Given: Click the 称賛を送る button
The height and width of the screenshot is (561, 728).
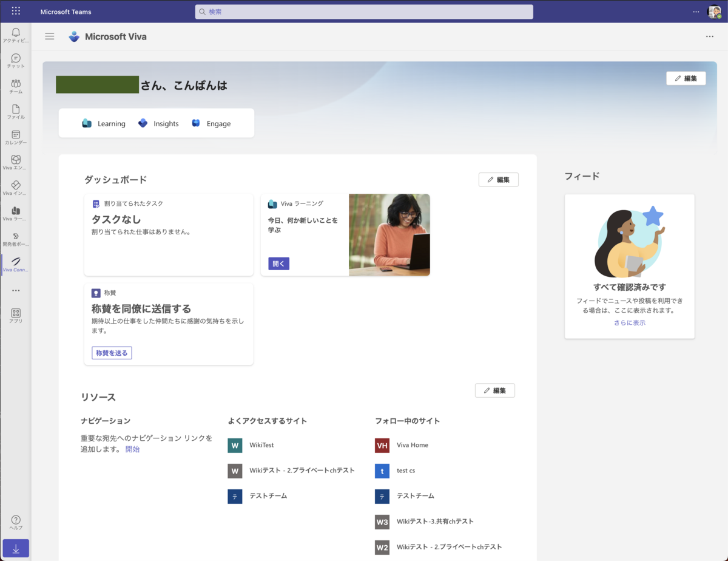Looking at the screenshot, I should pyautogui.click(x=112, y=353).
